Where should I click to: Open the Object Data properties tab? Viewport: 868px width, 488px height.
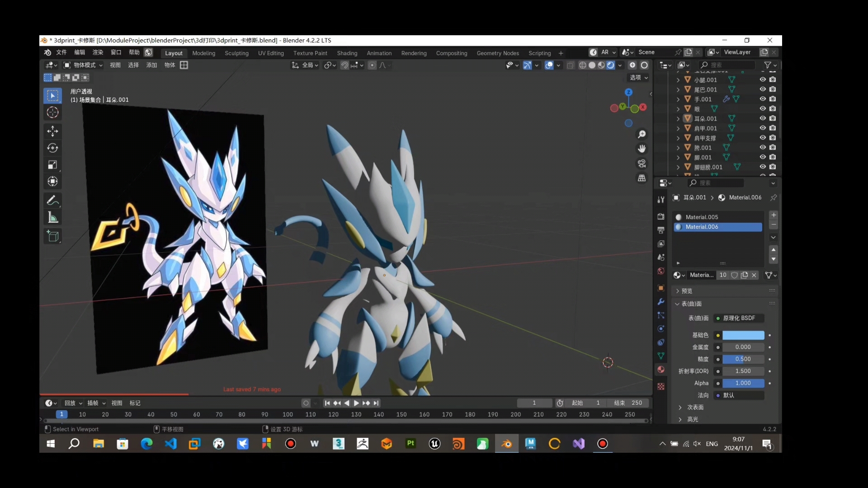pyautogui.click(x=661, y=356)
